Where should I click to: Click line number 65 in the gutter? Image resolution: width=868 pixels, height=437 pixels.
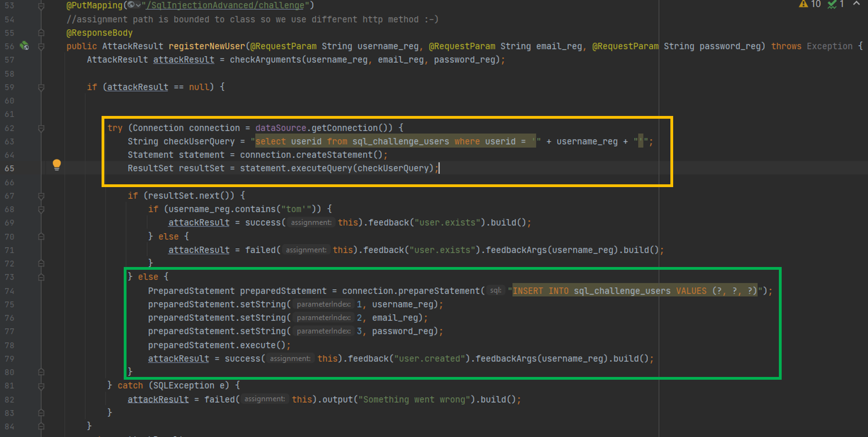click(x=10, y=169)
